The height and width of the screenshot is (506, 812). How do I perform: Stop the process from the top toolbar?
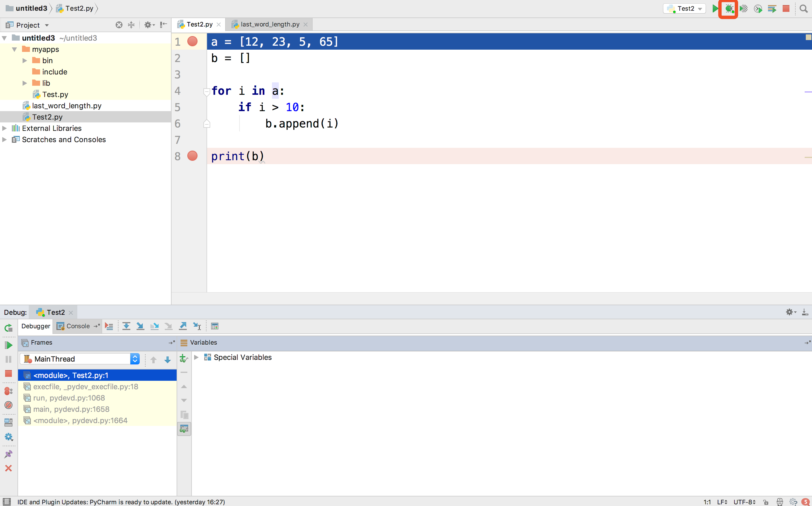(x=786, y=9)
